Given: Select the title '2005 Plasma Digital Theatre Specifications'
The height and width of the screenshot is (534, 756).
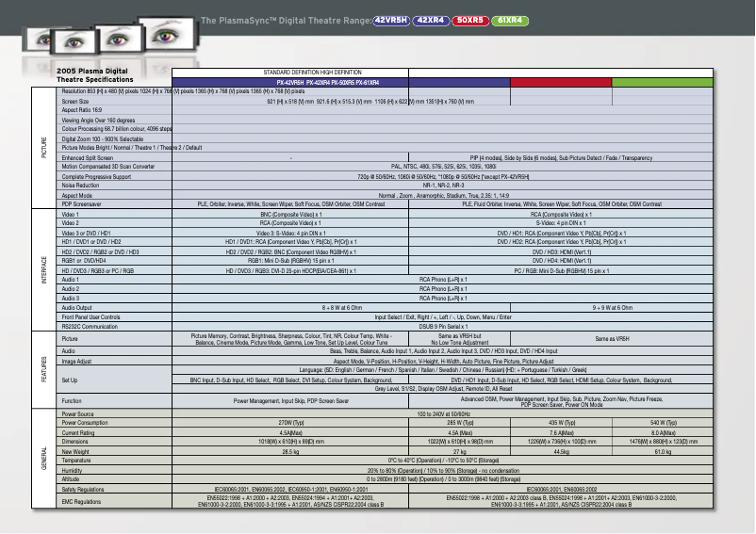Looking at the screenshot, I should 95,75.
